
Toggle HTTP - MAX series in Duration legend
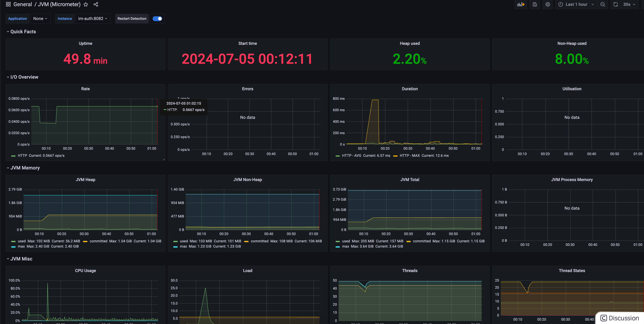pyautogui.click(x=410, y=156)
